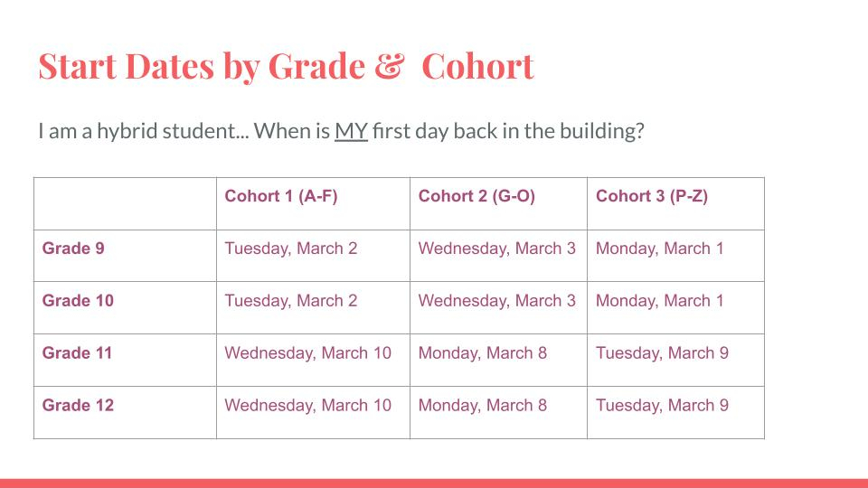Click the empty top-left table cell
The width and height of the screenshot is (868, 488).
click(x=125, y=203)
